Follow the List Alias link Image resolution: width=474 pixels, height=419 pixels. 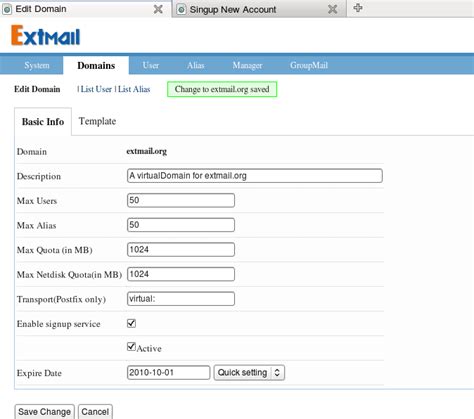[x=134, y=89]
